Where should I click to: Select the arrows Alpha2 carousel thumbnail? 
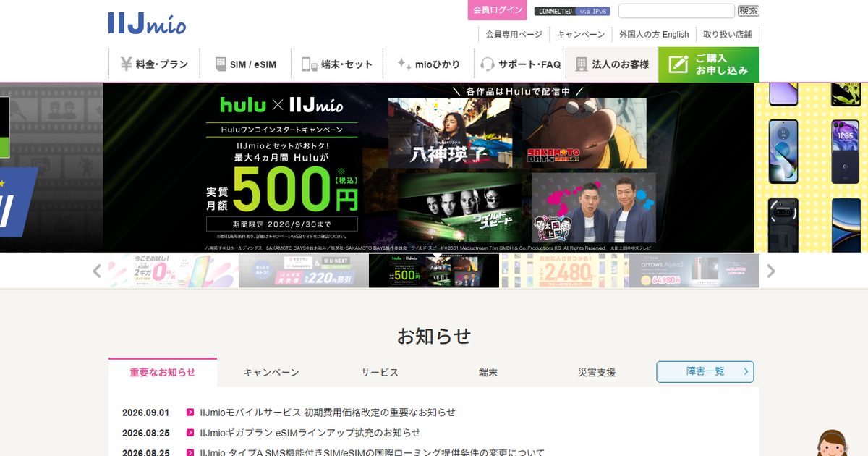click(694, 271)
